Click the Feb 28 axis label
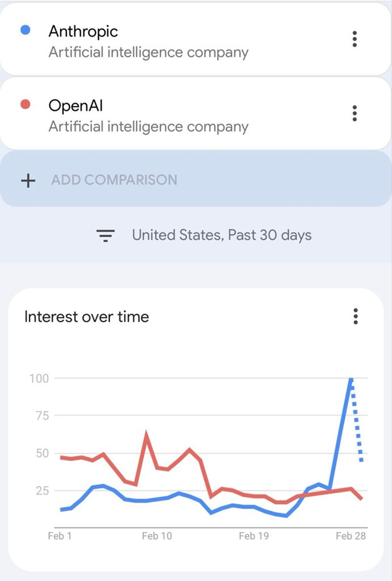The image size is (392, 581). point(351,536)
